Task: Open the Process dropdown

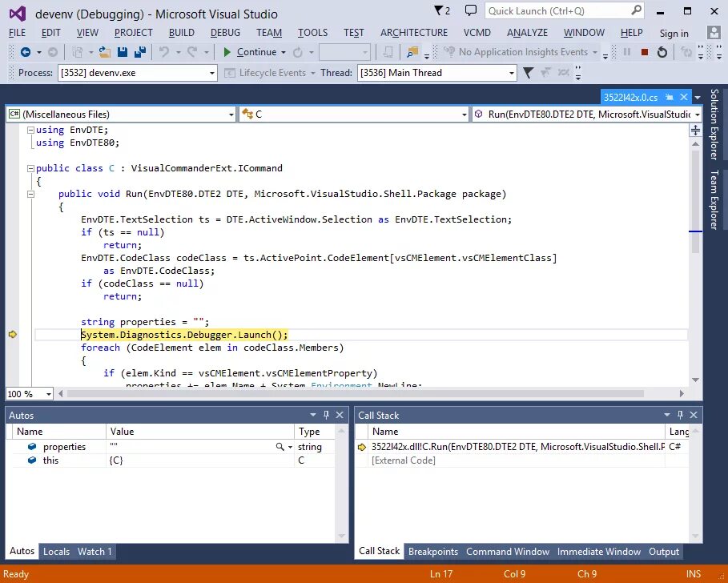Action: (x=211, y=73)
